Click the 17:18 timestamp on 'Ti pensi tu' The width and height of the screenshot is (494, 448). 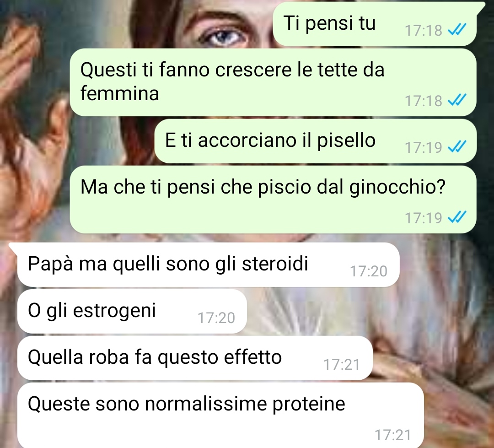pos(424,30)
